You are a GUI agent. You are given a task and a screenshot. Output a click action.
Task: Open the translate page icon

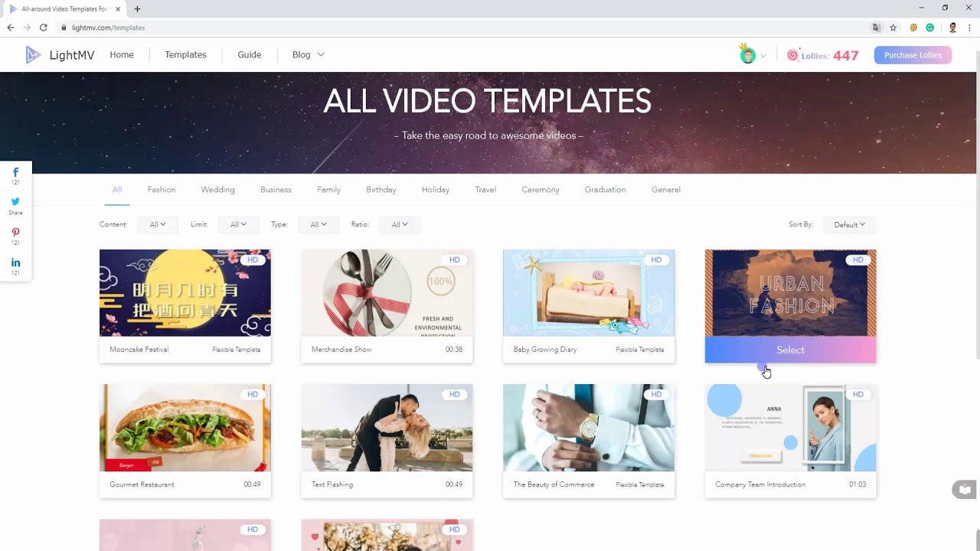pos(876,28)
